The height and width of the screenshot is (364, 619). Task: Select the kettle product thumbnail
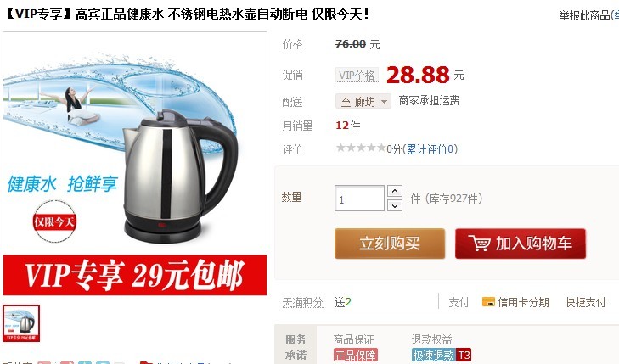pos(21,323)
